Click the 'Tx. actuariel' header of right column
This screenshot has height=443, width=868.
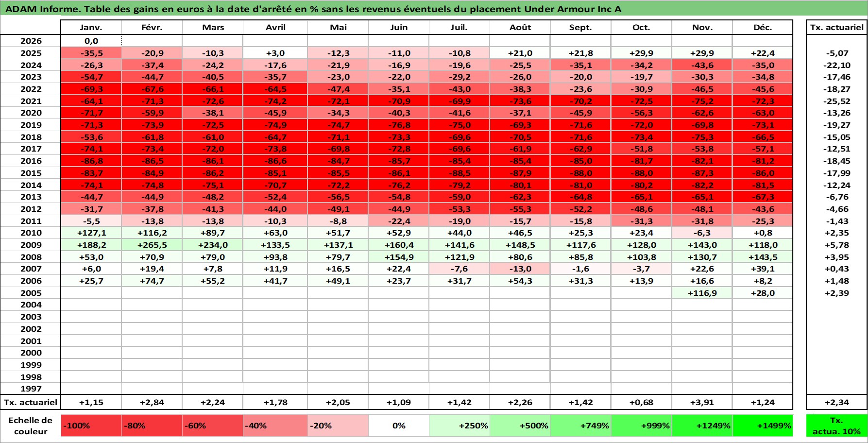(836, 27)
